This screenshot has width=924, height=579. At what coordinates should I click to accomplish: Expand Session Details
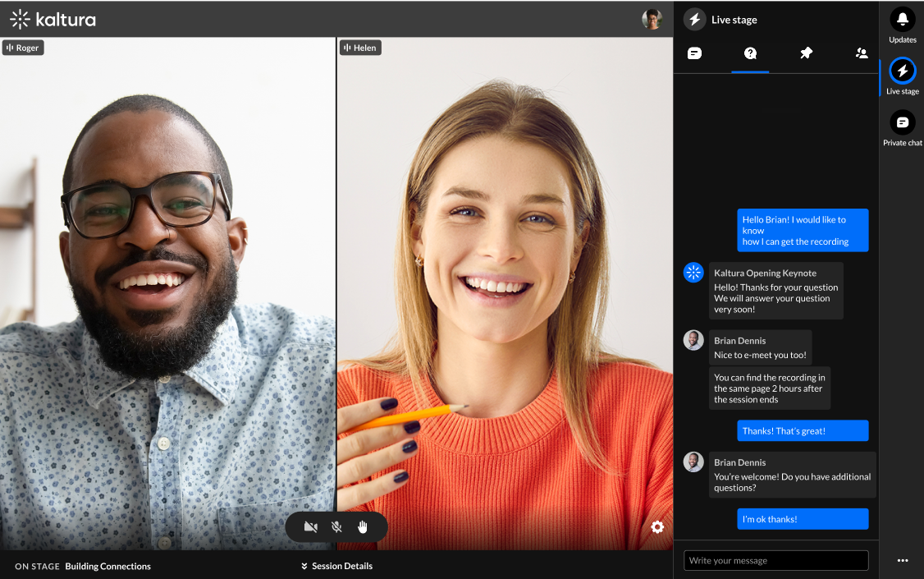[336, 566]
